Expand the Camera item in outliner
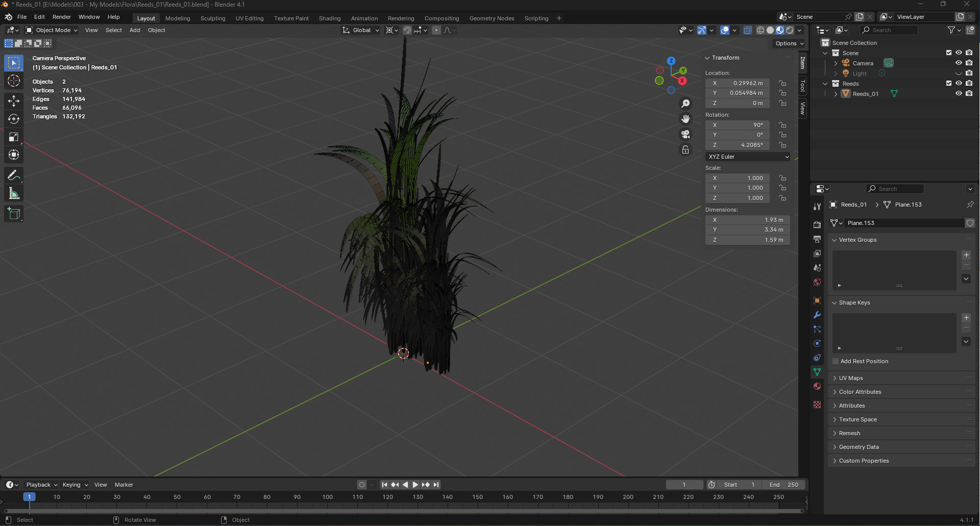This screenshot has width=980, height=526. [836, 63]
